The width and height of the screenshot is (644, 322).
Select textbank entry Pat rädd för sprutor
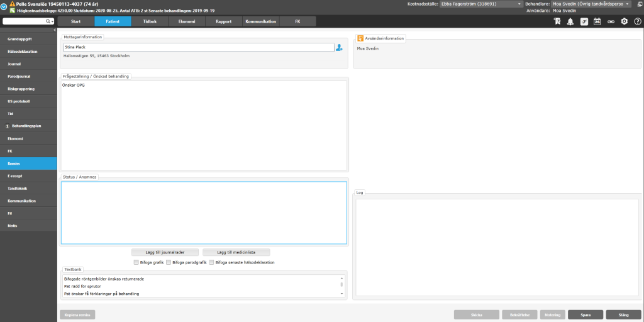(82, 286)
